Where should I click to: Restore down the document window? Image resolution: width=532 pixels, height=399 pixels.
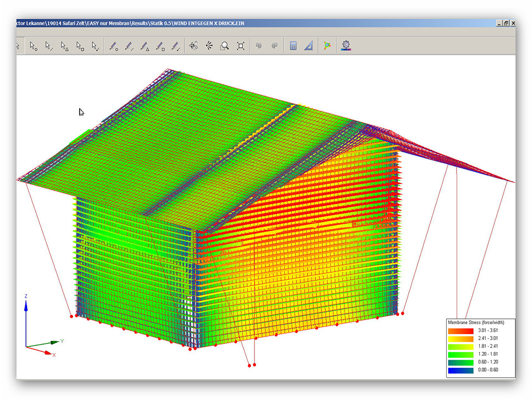pyautogui.click(x=506, y=23)
